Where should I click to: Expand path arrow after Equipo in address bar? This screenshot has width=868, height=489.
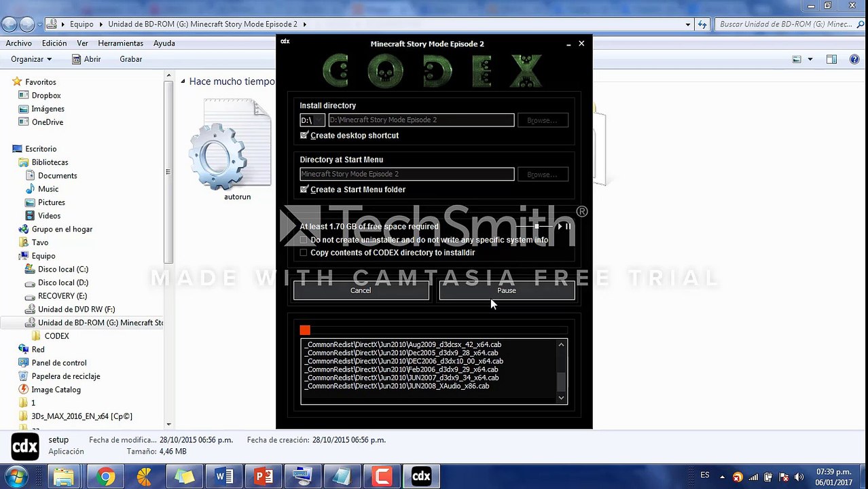click(101, 24)
